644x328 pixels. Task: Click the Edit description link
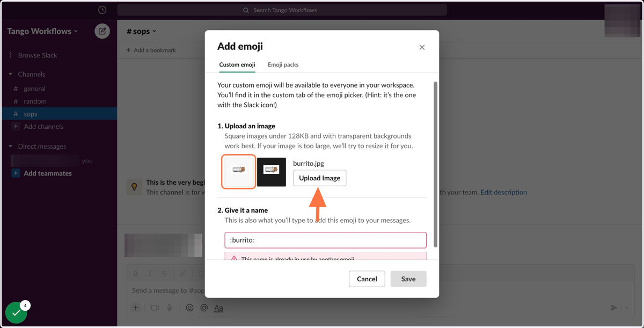(x=503, y=192)
